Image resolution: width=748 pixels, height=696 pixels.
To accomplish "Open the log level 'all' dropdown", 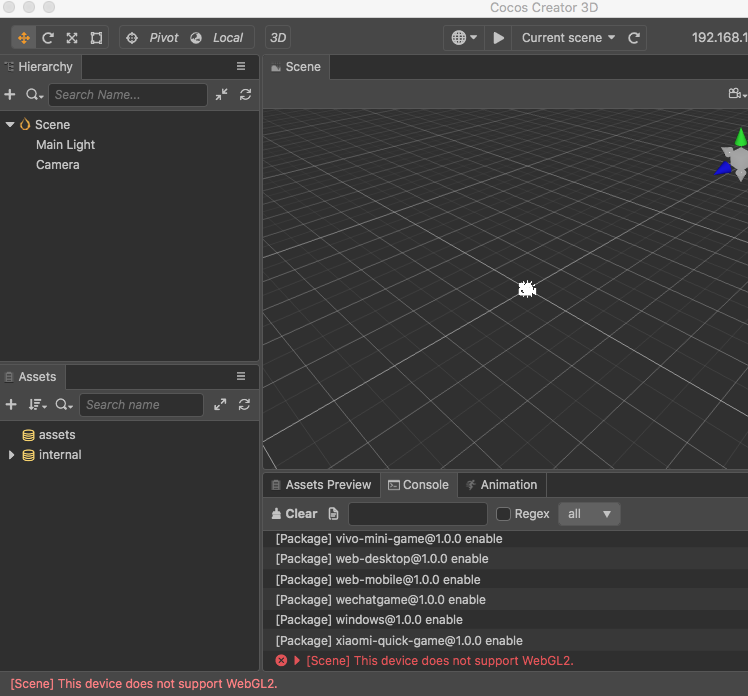I will click(589, 514).
